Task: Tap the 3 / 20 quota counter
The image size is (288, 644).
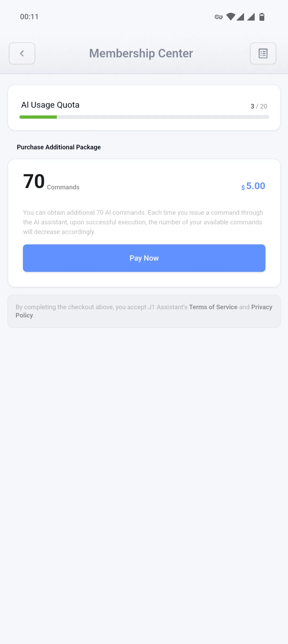Action: (x=259, y=106)
